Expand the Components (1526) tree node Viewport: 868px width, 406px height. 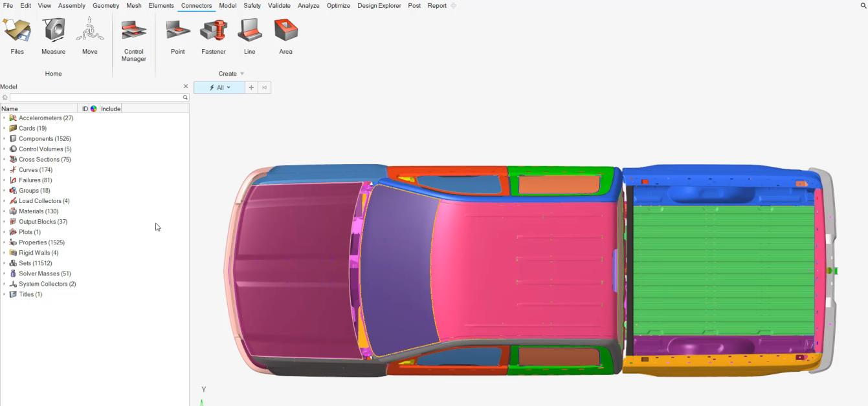point(5,139)
